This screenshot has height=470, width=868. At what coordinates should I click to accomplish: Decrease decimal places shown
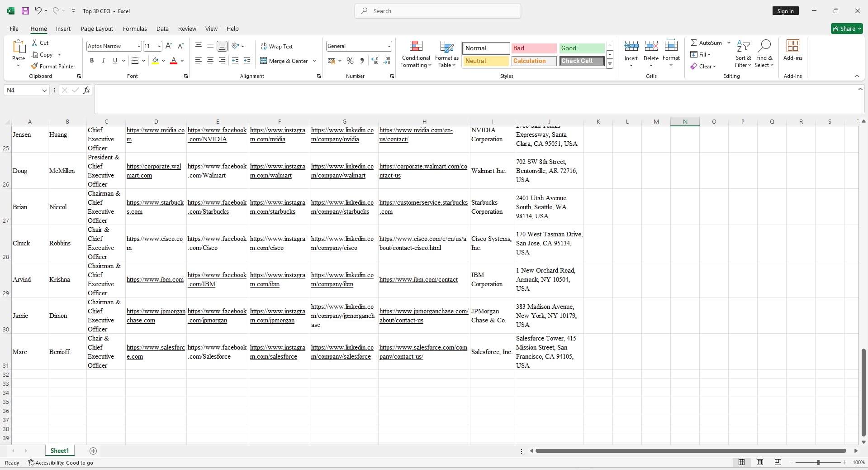click(387, 61)
